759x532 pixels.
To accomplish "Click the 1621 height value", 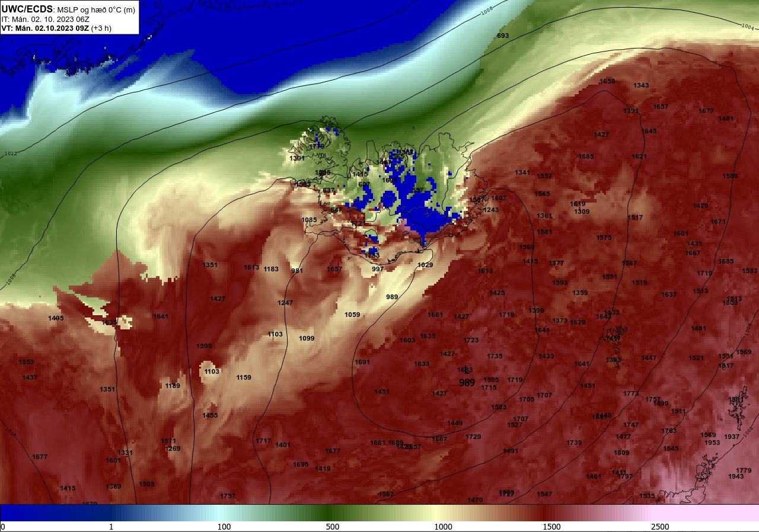I will (x=639, y=156).
